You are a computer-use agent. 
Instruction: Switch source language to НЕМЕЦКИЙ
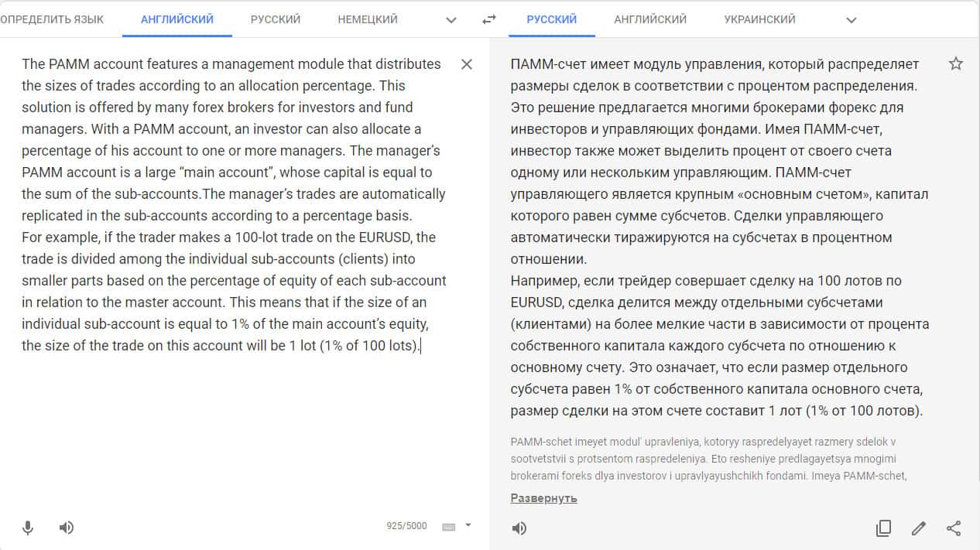[x=368, y=19]
